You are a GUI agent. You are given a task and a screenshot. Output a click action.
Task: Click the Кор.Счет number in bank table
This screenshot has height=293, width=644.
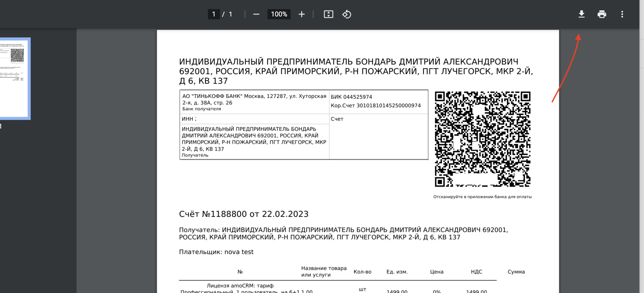pyautogui.click(x=376, y=105)
